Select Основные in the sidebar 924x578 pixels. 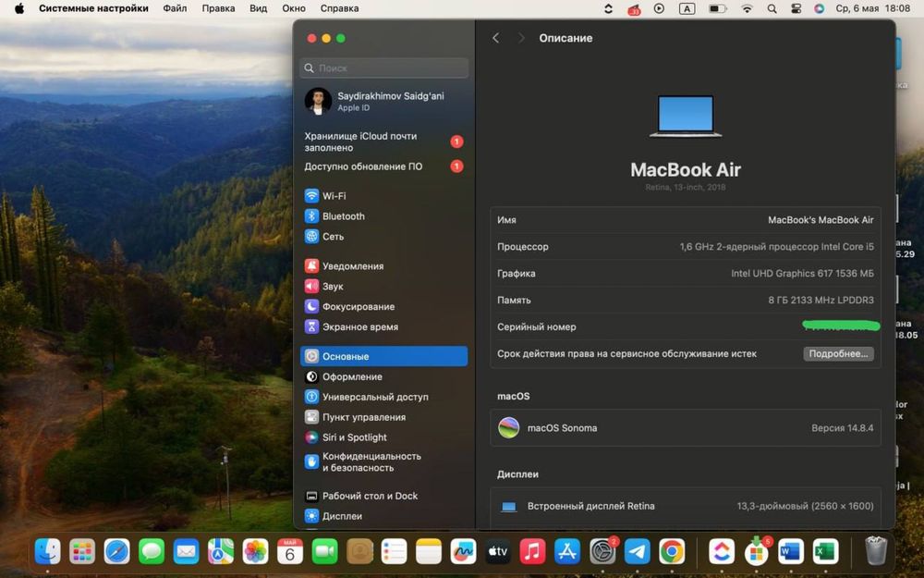coord(383,356)
